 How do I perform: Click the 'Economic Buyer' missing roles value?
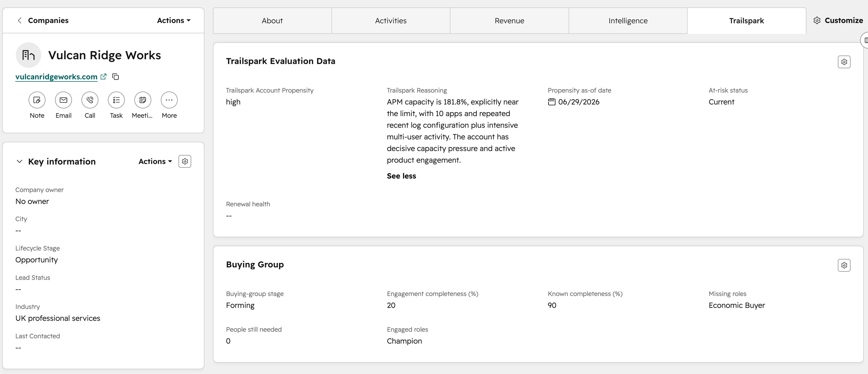click(737, 305)
